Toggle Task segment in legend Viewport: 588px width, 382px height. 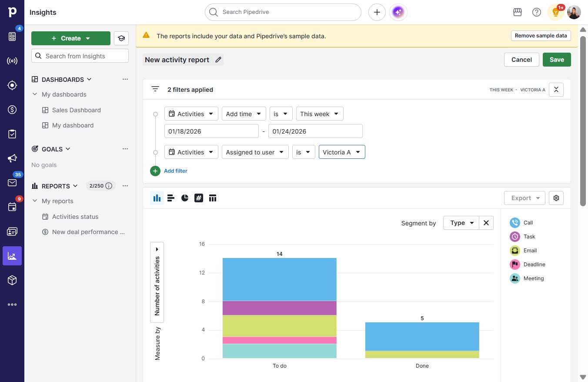pyautogui.click(x=523, y=237)
